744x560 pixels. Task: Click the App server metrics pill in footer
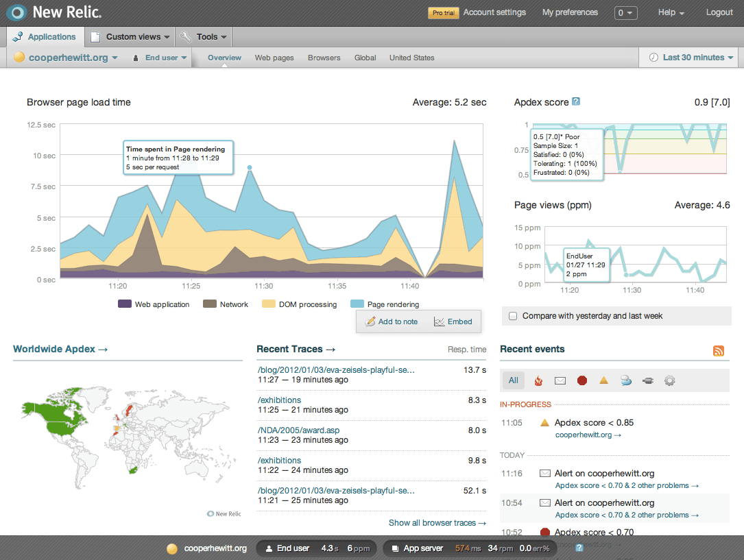tap(469, 548)
